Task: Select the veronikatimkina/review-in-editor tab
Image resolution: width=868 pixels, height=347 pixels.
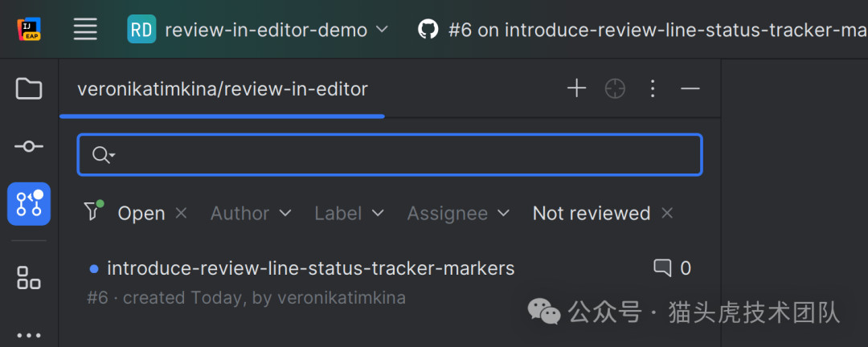Action: click(x=222, y=89)
